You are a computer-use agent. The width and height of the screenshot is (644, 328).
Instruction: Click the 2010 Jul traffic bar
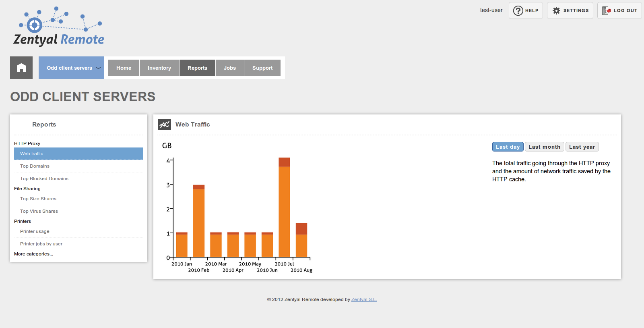coord(284,207)
